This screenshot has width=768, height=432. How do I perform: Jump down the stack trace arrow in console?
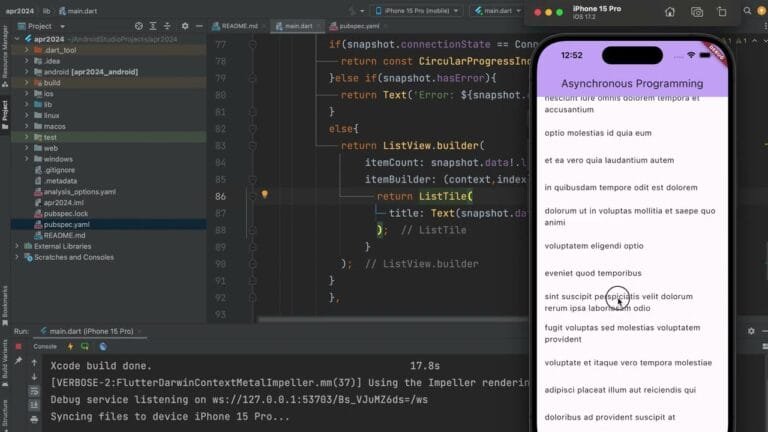coord(34,377)
